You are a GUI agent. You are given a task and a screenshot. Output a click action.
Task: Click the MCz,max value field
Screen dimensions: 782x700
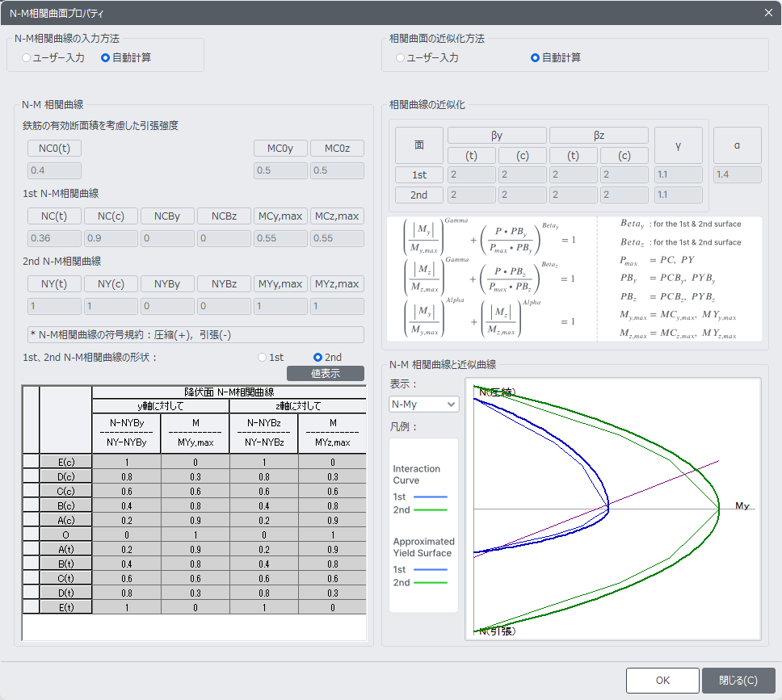337,238
